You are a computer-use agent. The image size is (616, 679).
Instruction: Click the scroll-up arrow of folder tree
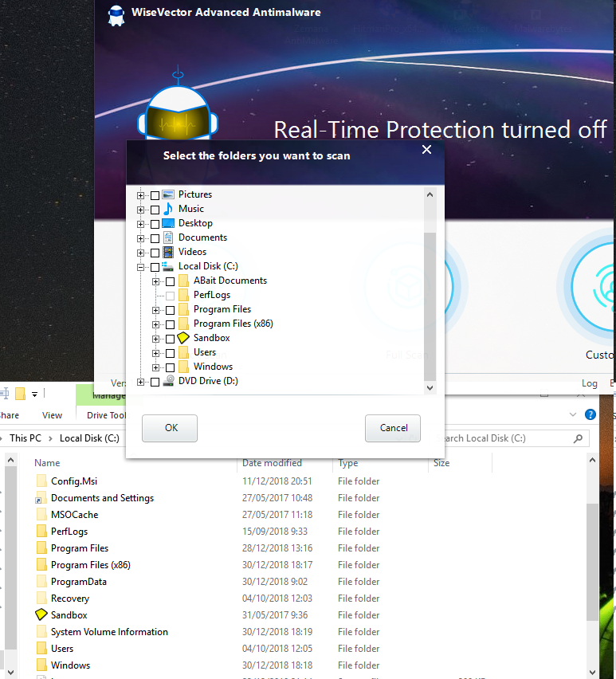pyautogui.click(x=430, y=195)
